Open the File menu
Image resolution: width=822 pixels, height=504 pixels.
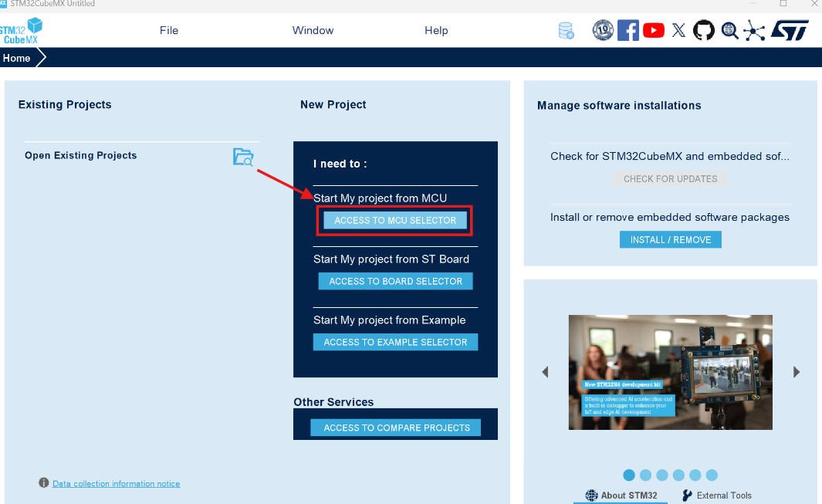point(169,30)
